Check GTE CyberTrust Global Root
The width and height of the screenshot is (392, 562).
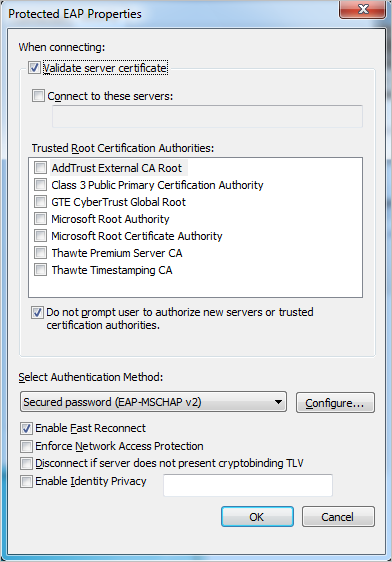[40, 201]
